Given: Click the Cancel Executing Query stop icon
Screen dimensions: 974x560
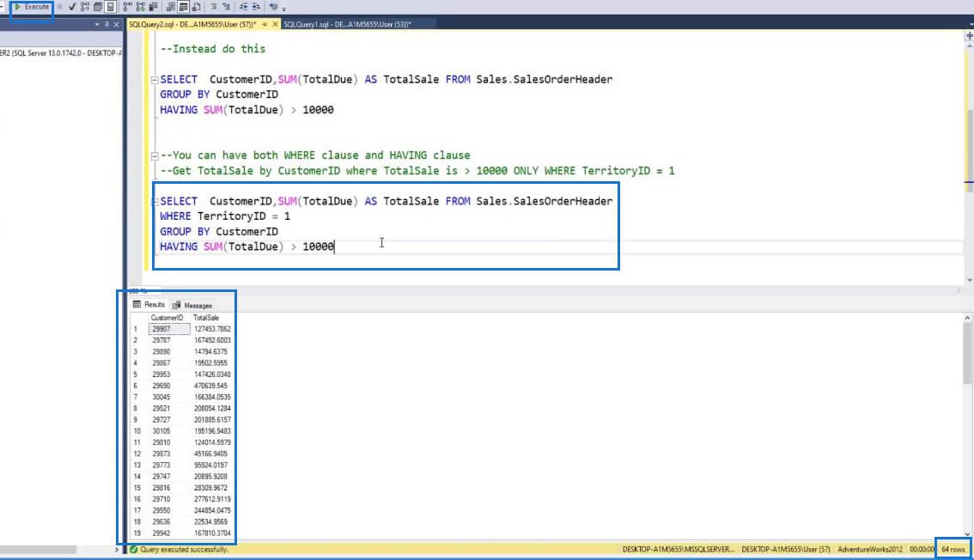Looking at the screenshot, I should 59,7.
